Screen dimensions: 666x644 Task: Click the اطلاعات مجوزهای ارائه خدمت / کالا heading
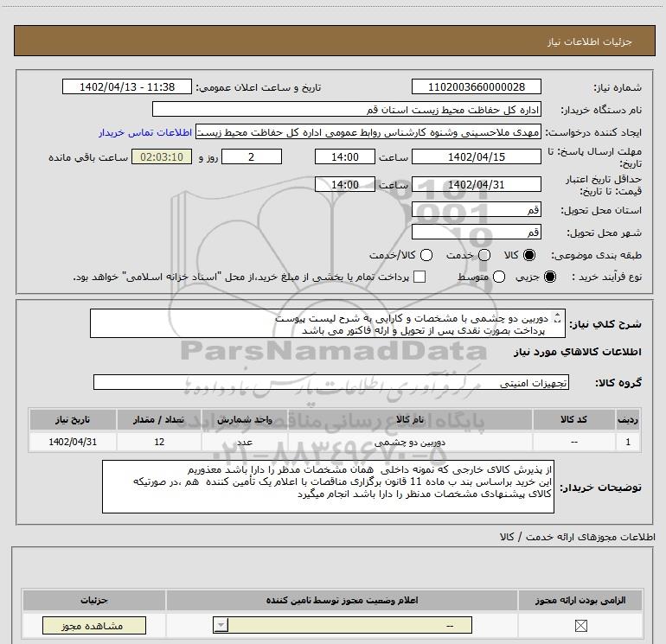point(577,537)
